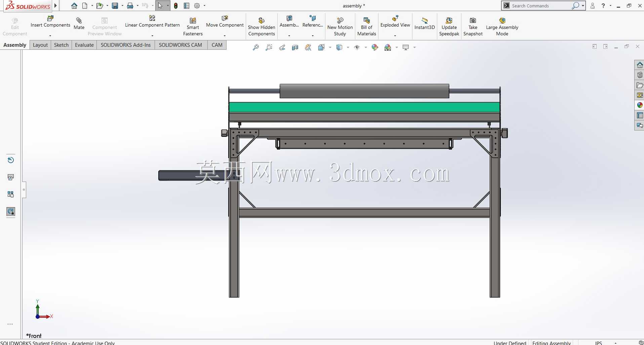Viewport: 644px width, 345px height.
Task: Click Section View icon
Action: 295,47
